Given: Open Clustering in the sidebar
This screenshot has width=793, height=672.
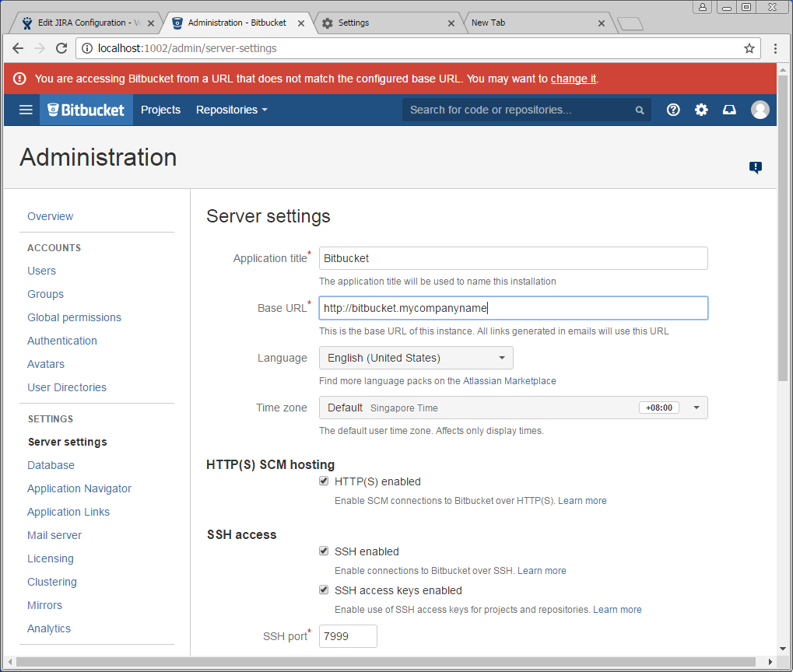Looking at the screenshot, I should click(52, 582).
